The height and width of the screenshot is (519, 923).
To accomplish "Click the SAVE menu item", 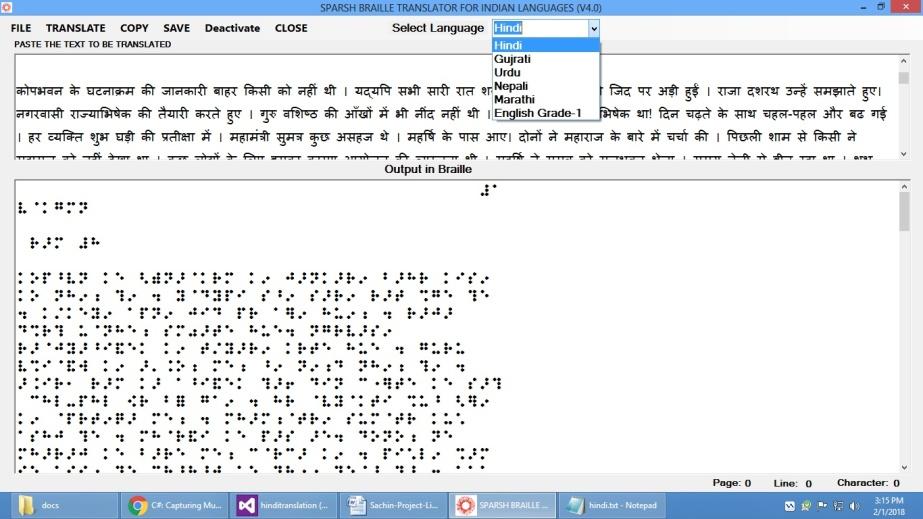I will 177,28.
